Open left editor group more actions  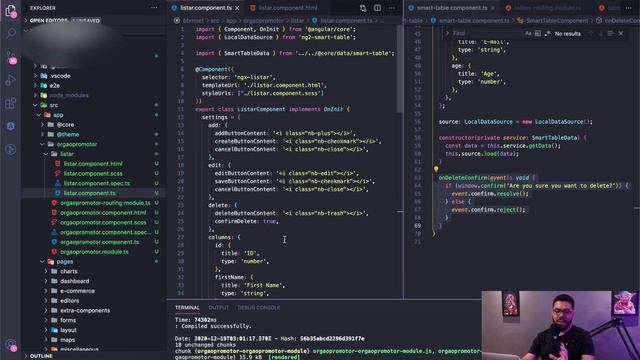pyautogui.click(x=392, y=8)
